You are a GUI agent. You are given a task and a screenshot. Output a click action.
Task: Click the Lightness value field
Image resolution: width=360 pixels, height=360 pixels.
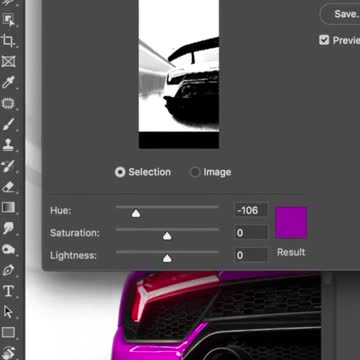251,255
